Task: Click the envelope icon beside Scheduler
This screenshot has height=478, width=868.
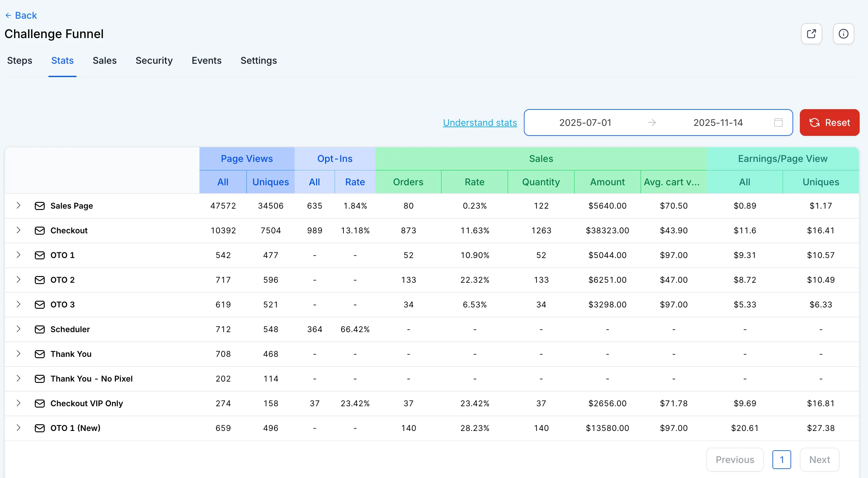Action: click(x=40, y=329)
